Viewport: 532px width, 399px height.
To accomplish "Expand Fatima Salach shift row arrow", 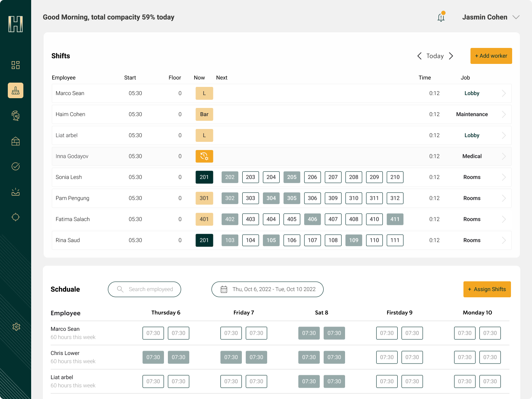I will (x=504, y=219).
